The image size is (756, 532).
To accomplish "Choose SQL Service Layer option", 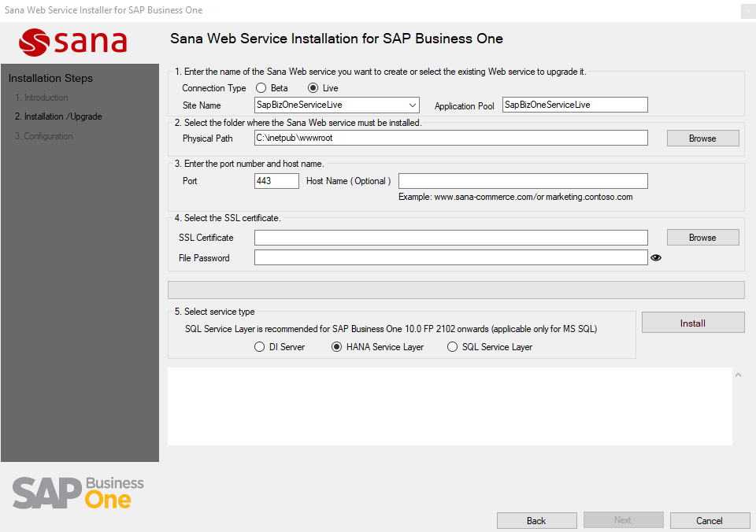I will pyautogui.click(x=452, y=347).
